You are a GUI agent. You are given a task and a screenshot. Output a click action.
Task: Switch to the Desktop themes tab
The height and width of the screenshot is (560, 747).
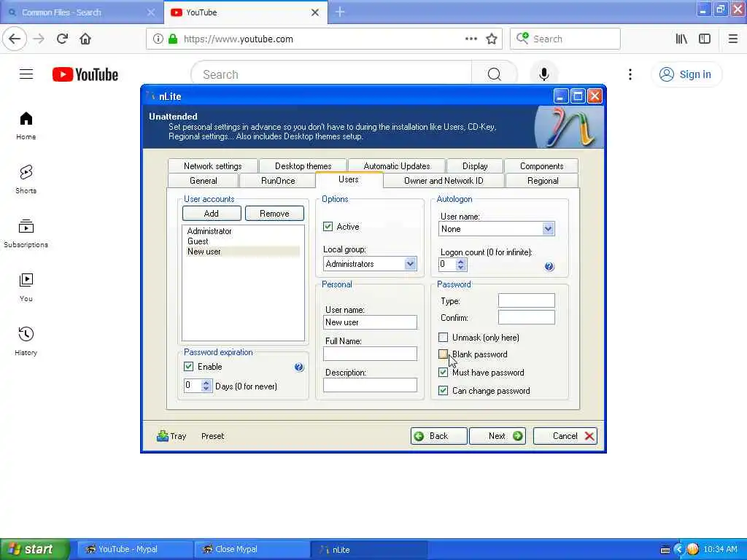click(303, 166)
